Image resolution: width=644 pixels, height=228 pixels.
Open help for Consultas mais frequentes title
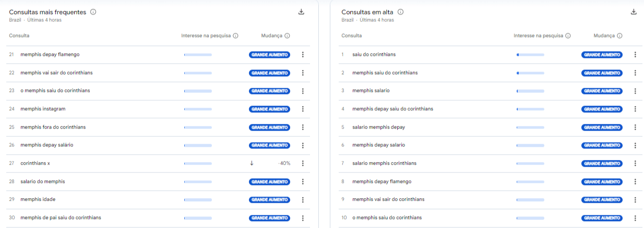[93, 12]
